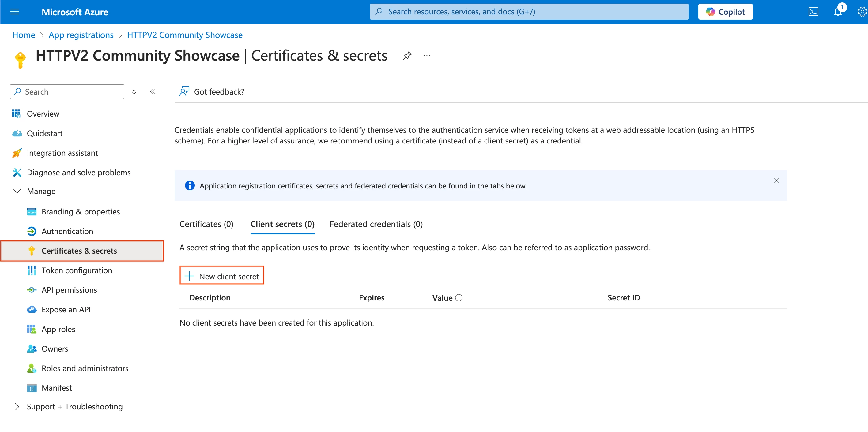Click the App roles icon
Screen dimensions: 868x432
(x=32, y=329)
